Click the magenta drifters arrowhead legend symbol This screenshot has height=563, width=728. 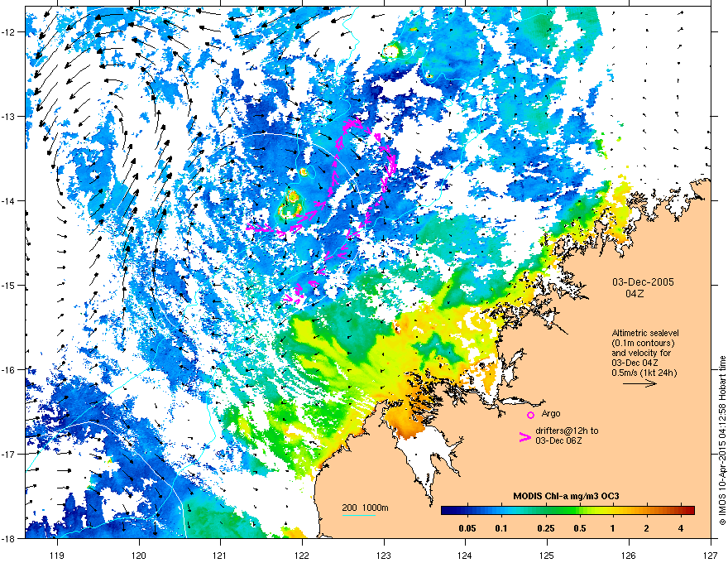525,436
